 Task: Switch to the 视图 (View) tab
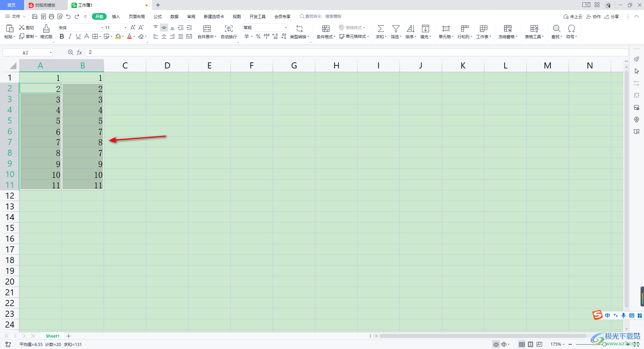[x=237, y=16]
